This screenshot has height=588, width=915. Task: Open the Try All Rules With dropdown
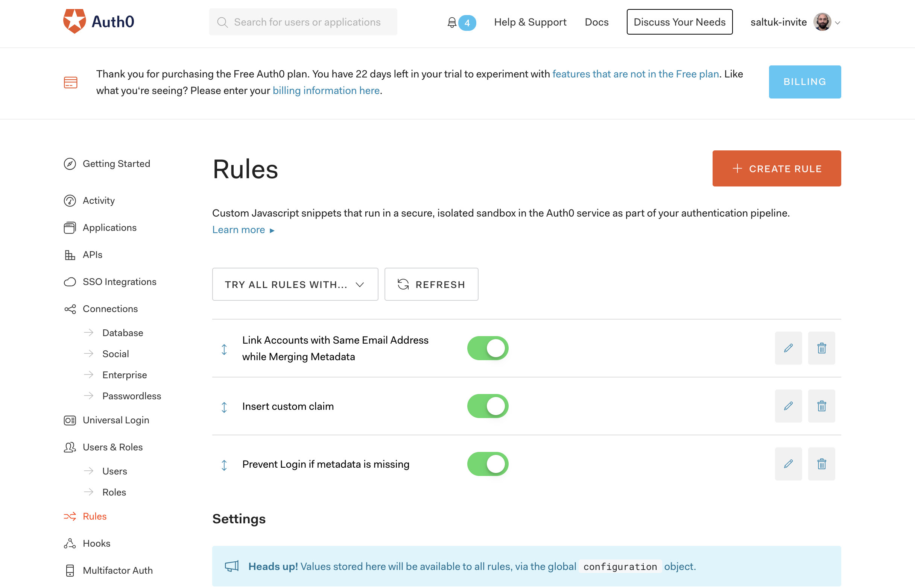point(295,284)
